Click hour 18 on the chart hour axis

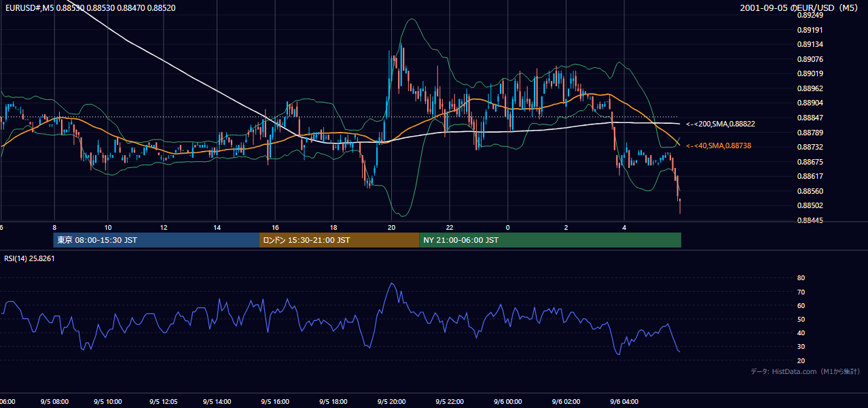(x=333, y=227)
